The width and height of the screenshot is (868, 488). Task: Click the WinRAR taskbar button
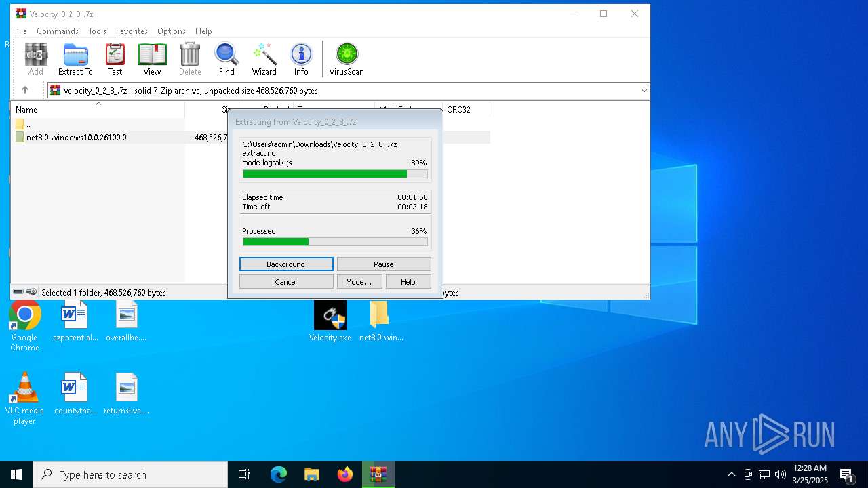click(378, 474)
